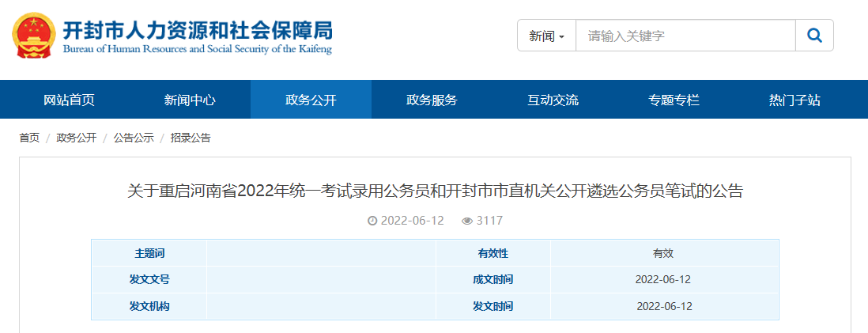Open the 专题专栏 navigation item
The height and width of the screenshot is (333, 868).
tap(674, 100)
